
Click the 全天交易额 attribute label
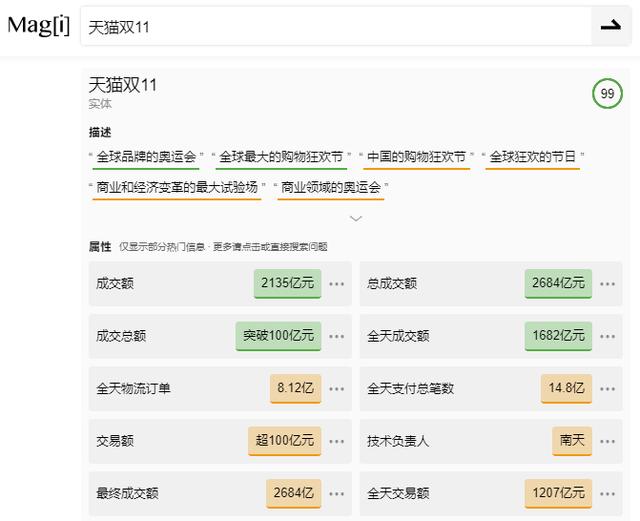pos(398,494)
